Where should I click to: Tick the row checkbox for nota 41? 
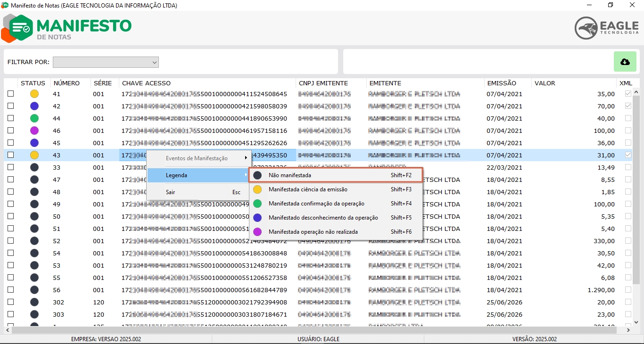[10, 94]
